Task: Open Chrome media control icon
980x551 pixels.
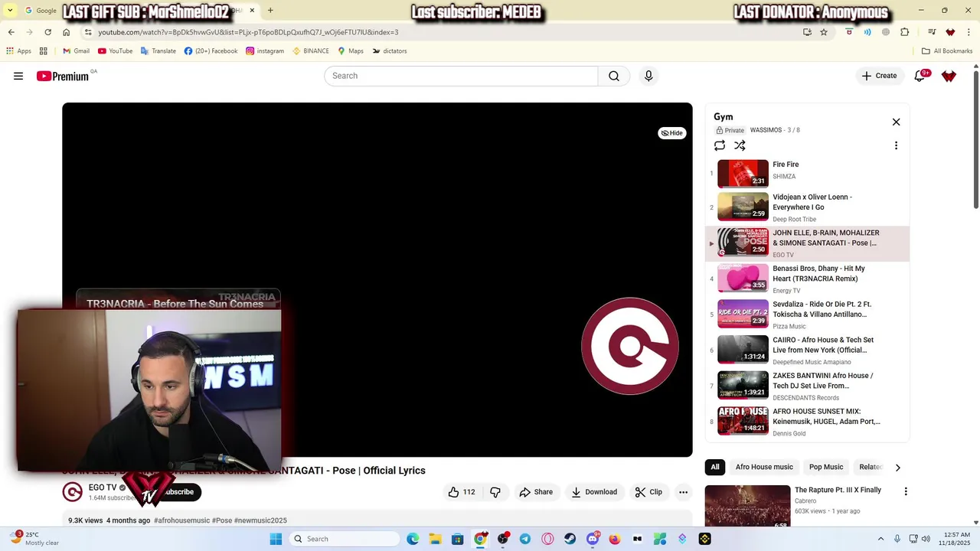Action: (932, 32)
